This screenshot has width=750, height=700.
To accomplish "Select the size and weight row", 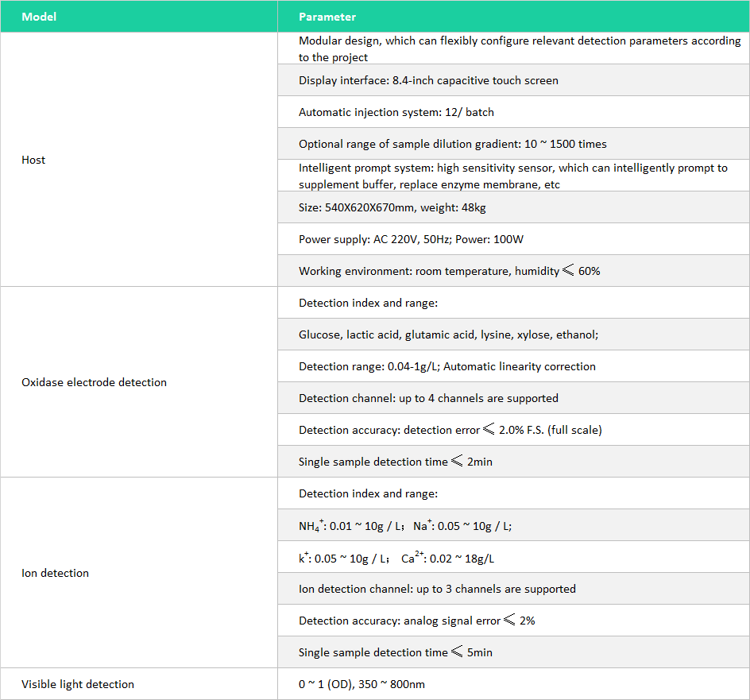I will [392, 207].
